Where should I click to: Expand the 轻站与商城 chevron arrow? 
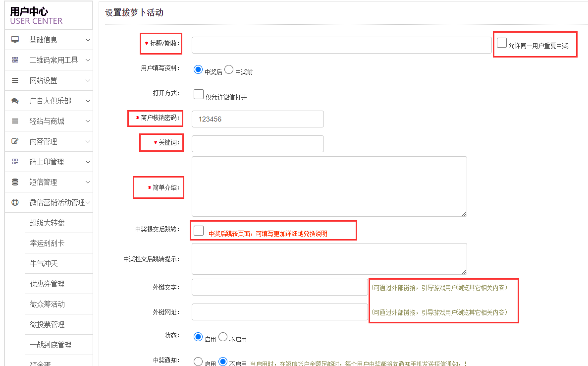click(88, 121)
